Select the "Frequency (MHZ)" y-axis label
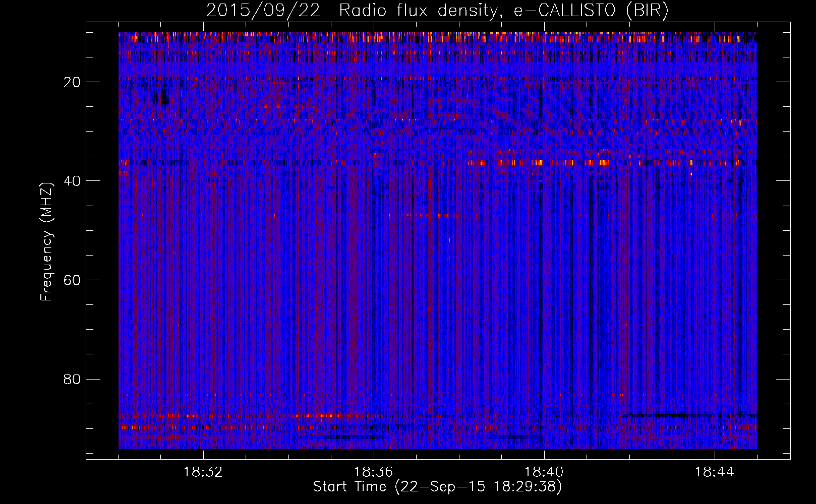This screenshot has height=504, width=816. 46,242
